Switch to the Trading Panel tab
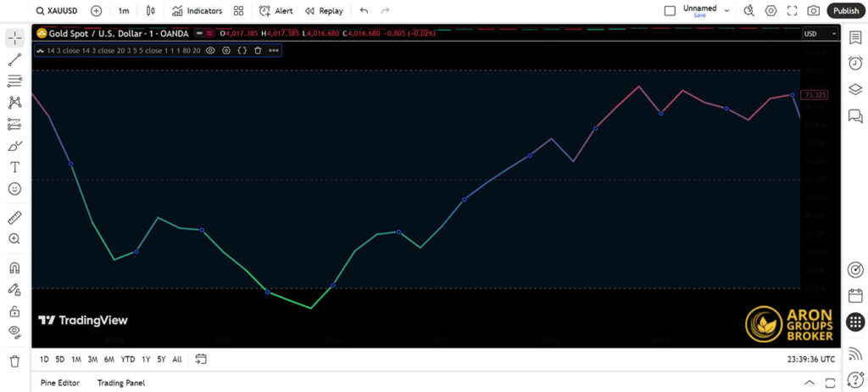 click(x=120, y=383)
